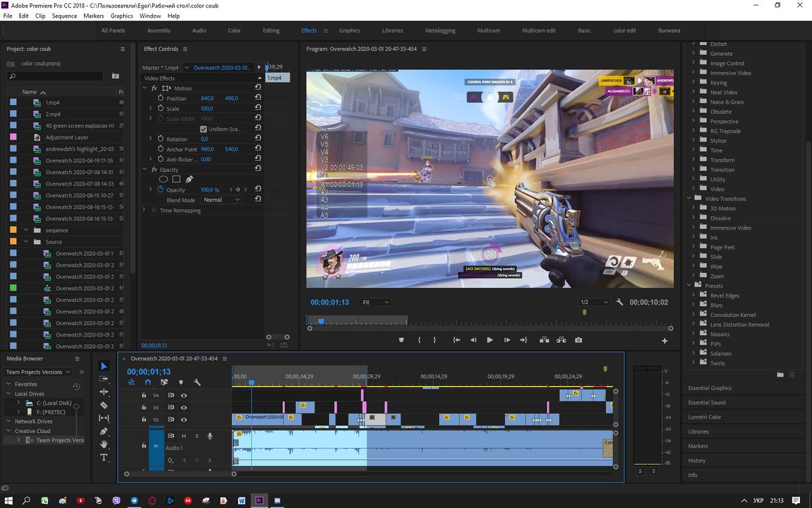This screenshot has width=812, height=508.
Task: Mute Audio 1 track with M
Action: pos(183,436)
